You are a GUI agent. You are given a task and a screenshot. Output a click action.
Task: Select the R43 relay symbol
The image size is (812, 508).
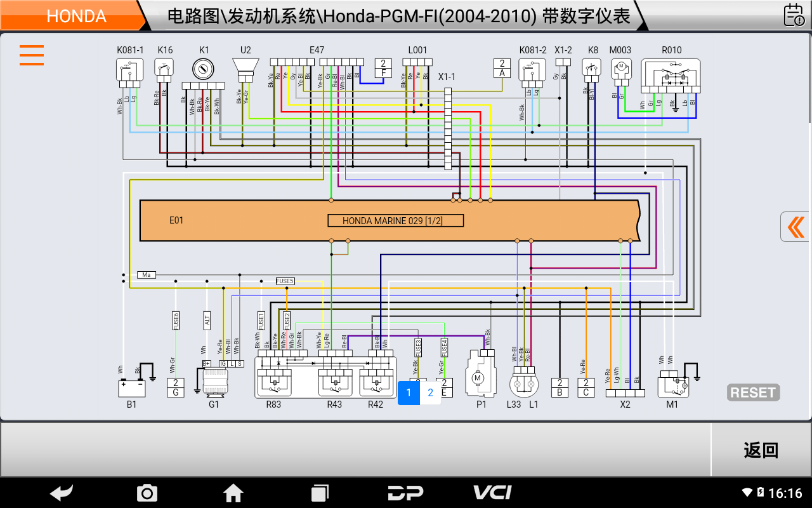pyautogui.click(x=334, y=382)
